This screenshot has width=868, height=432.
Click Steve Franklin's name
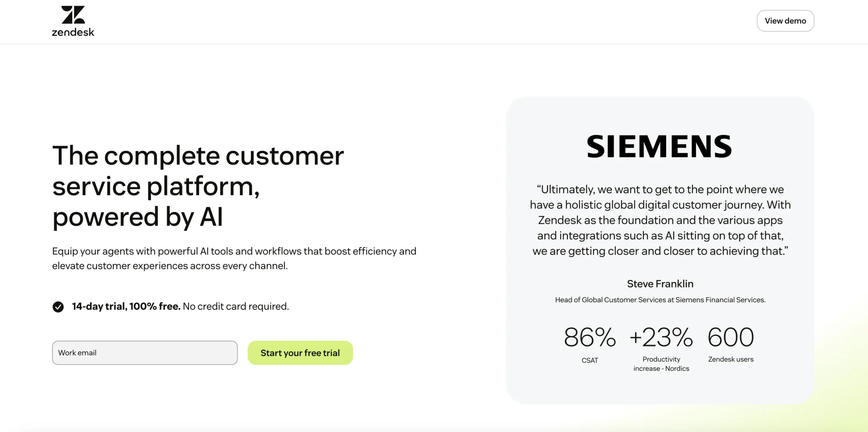click(x=660, y=284)
